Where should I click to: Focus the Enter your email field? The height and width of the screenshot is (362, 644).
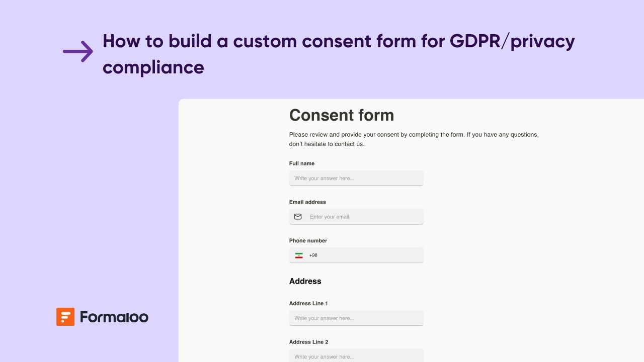(x=356, y=217)
